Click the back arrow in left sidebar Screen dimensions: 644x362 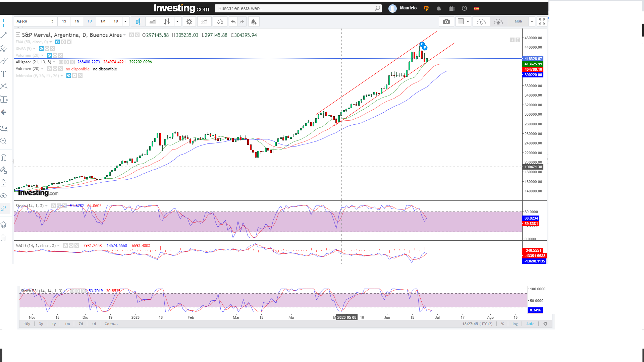click(4, 112)
